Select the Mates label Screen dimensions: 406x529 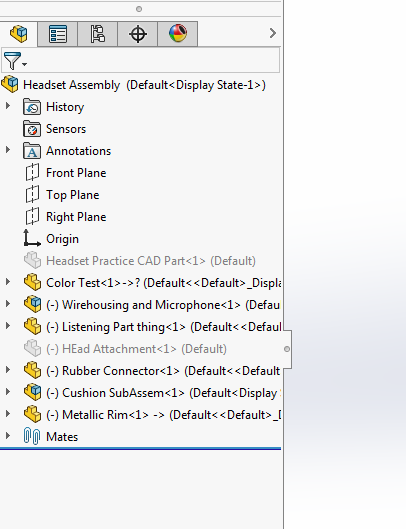click(x=62, y=437)
